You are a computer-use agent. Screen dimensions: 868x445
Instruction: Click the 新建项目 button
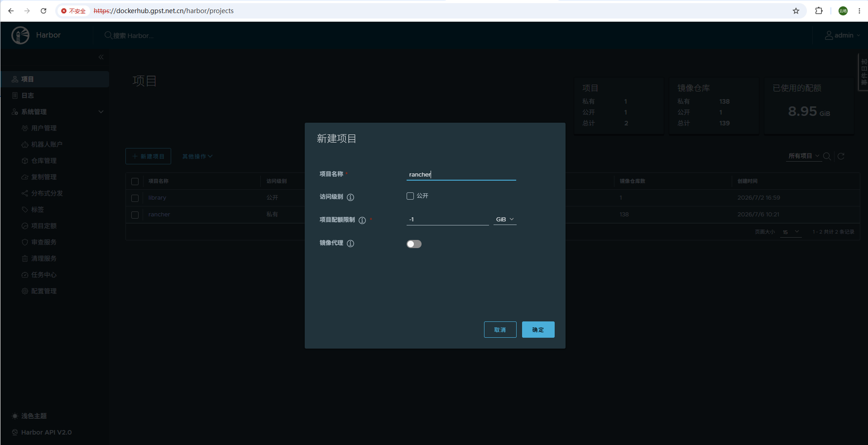[x=148, y=156]
